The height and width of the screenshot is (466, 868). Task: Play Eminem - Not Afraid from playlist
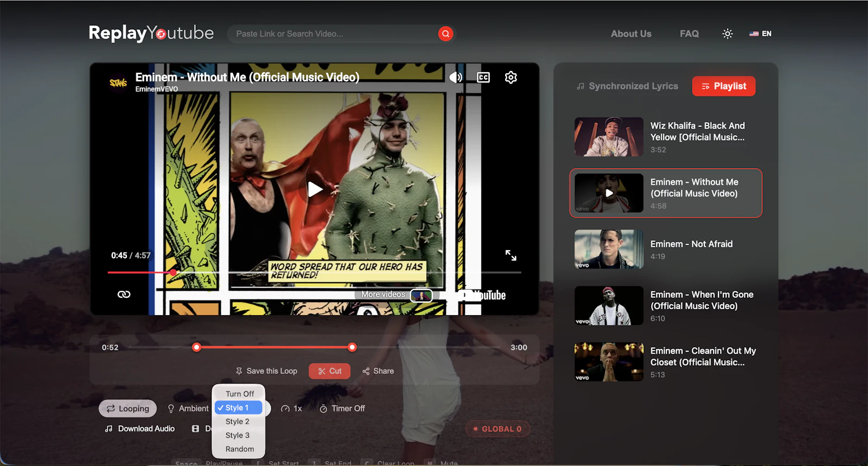coord(666,250)
